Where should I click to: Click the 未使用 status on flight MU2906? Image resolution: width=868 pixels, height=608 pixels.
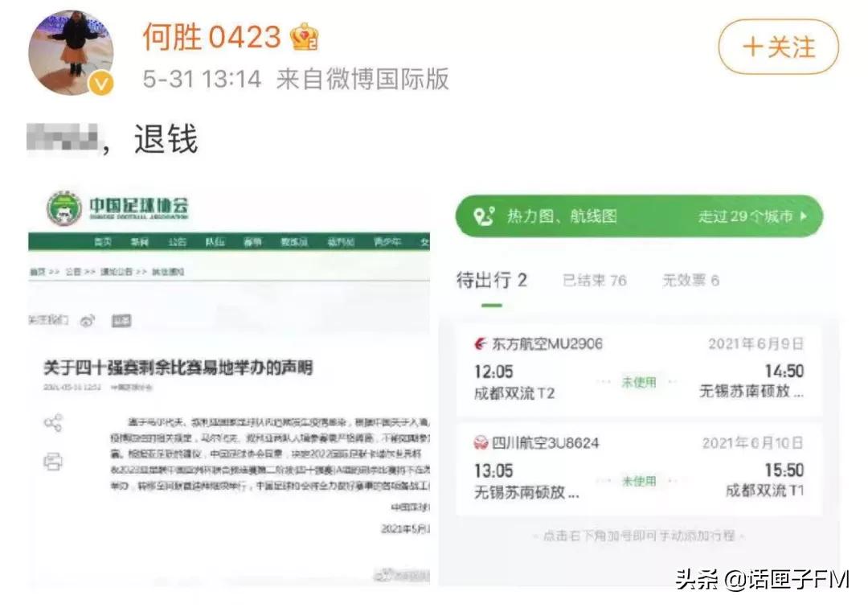pos(640,381)
